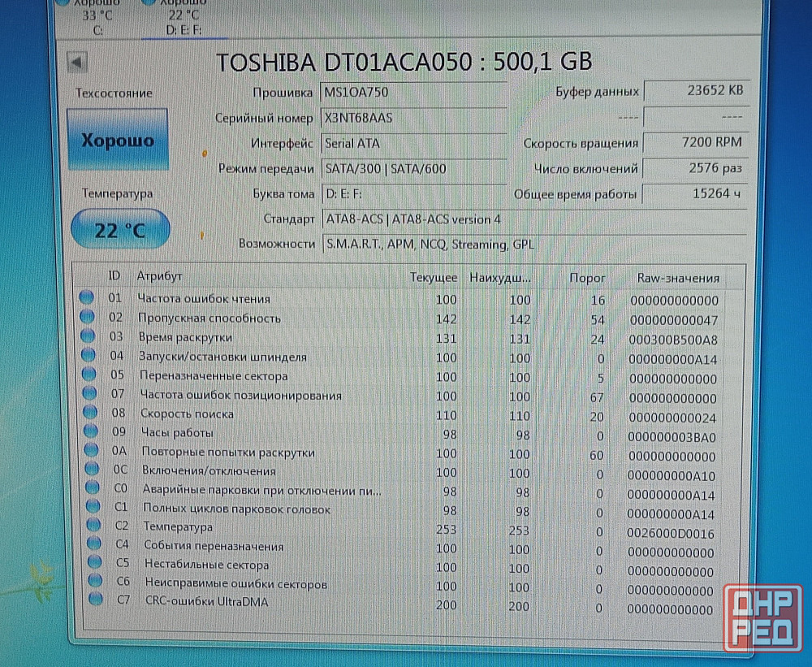This screenshot has height=667, width=812.
Task: Click the firmware field MS1OA750
Action: (412, 92)
